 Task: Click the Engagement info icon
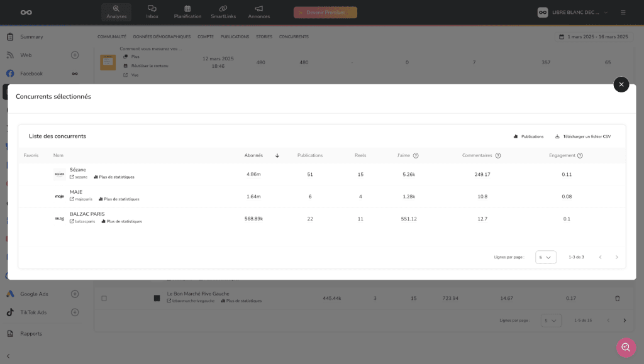coord(580,155)
